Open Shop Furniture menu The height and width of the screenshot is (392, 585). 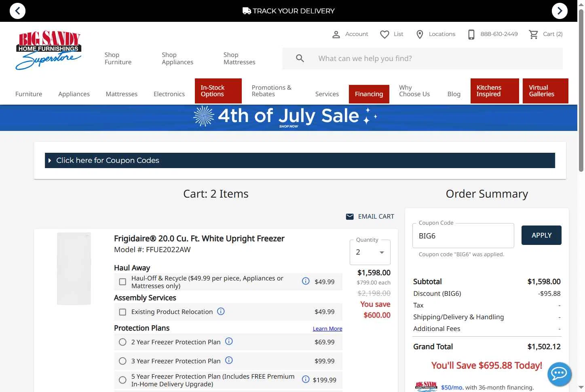pyautogui.click(x=118, y=58)
